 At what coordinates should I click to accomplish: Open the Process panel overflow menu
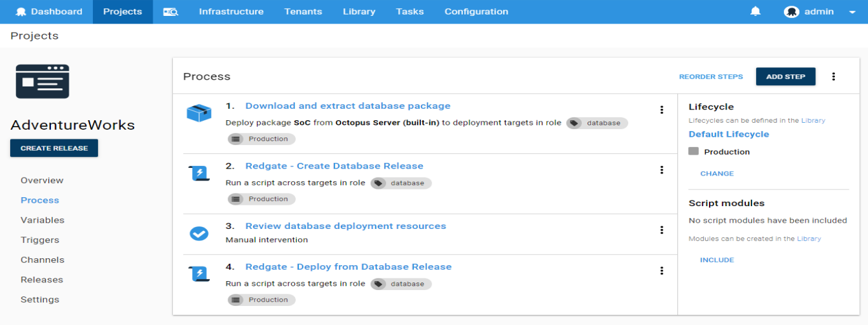point(834,77)
